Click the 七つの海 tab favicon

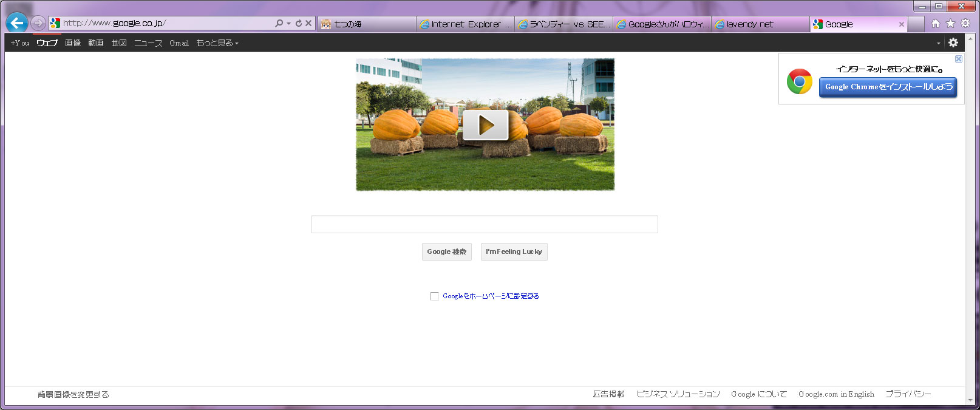click(x=326, y=24)
